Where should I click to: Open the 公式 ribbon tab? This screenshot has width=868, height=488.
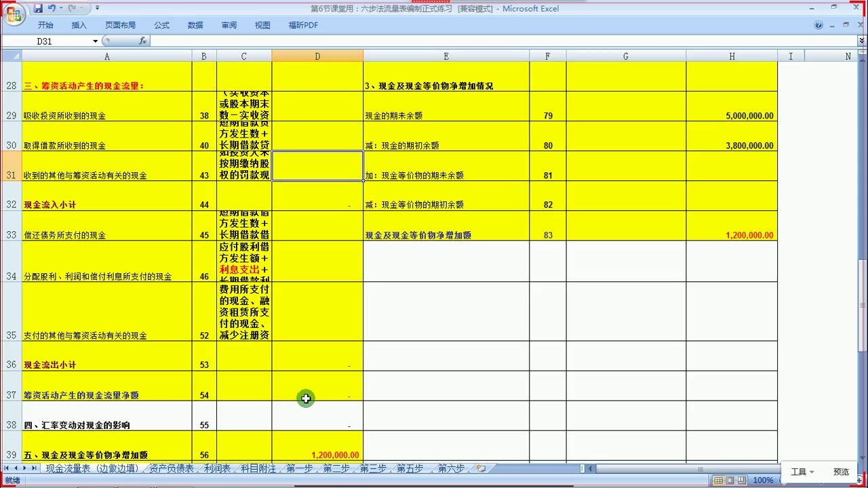pos(161,25)
